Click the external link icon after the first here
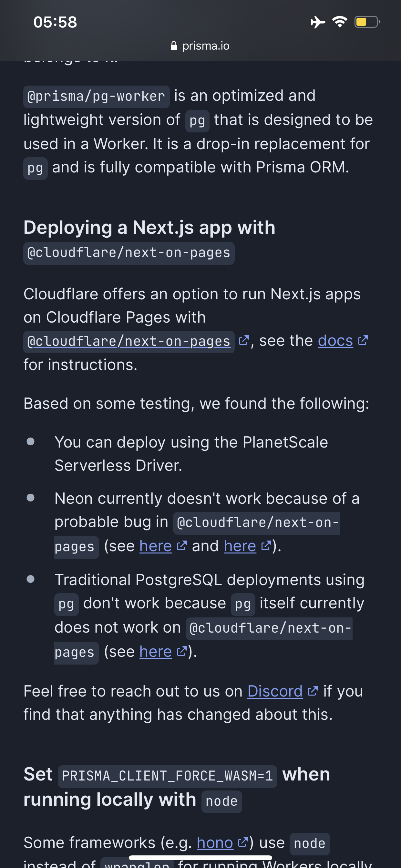 pos(182,545)
